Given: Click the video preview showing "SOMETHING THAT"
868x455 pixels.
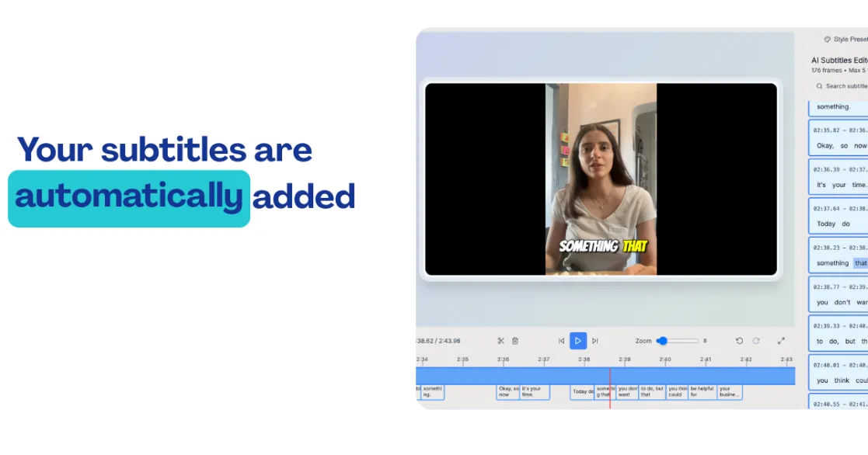Looking at the screenshot, I should pos(601,179).
